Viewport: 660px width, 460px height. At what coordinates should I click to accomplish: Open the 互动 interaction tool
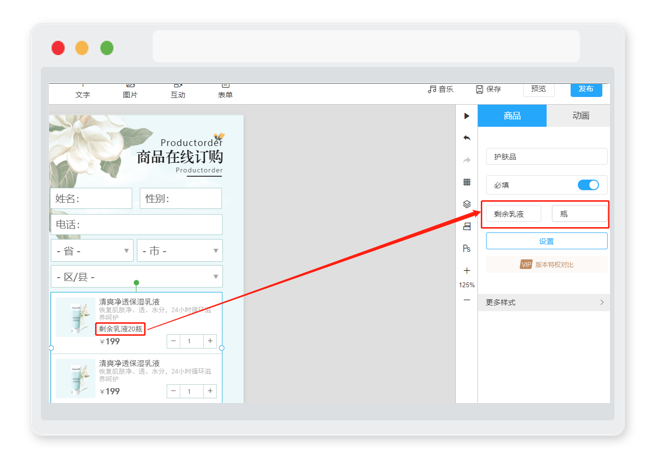(178, 92)
